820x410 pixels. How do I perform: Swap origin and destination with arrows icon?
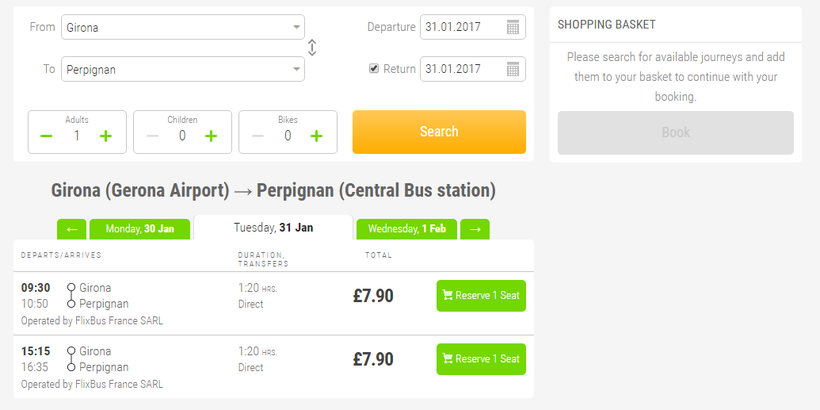click(x=312, y=48)
